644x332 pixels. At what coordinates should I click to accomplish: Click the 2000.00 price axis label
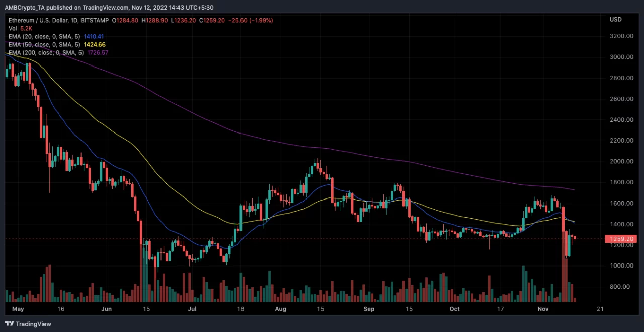pos(621,161)
